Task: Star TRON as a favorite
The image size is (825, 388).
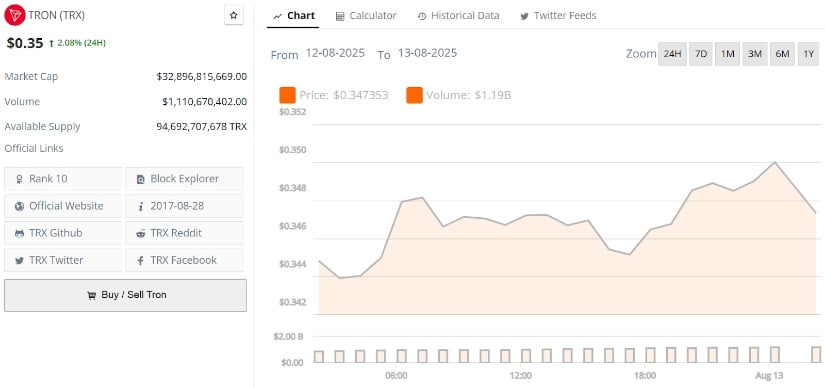Action: (x=234, y=15)
